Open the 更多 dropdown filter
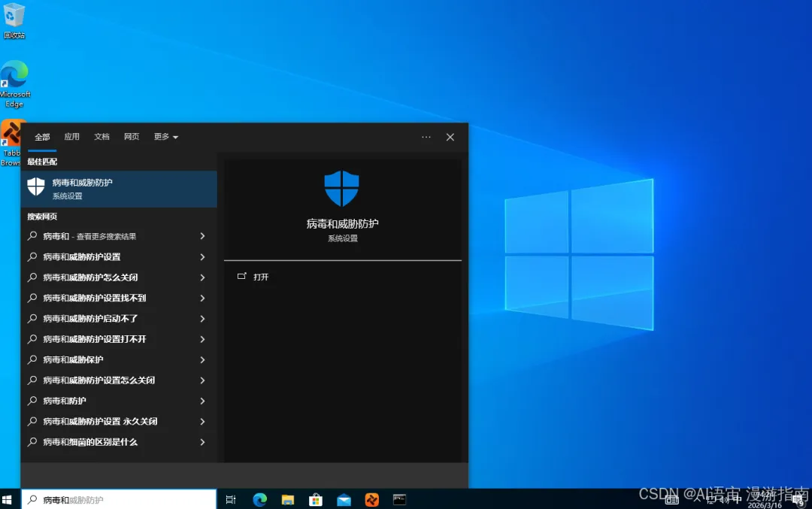This screenshot has height=509, width=812. click(x=165, y=137)
